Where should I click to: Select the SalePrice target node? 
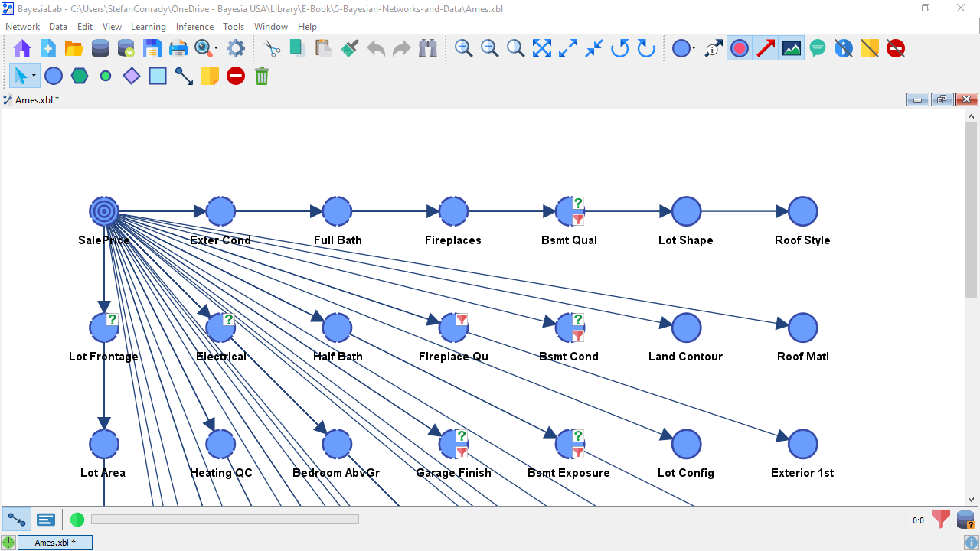click(104, 211)
